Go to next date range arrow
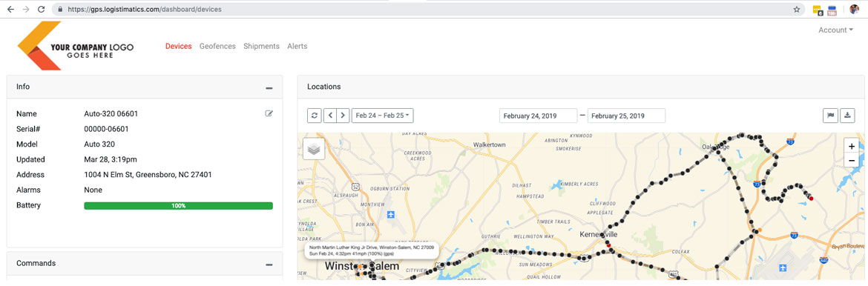Viewport: 868px width, 286px height. (x=343, y=116)
